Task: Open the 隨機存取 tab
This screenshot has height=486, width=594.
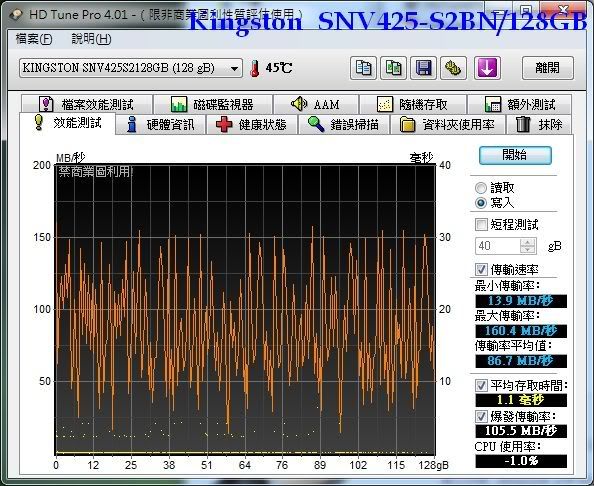Action: point(413,104)
